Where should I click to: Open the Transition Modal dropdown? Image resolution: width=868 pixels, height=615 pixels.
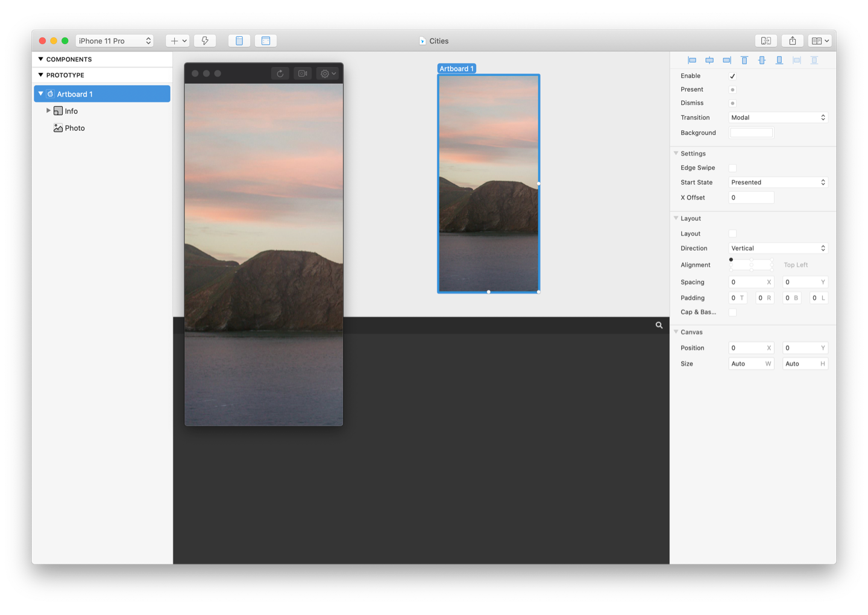pos(778,118)
